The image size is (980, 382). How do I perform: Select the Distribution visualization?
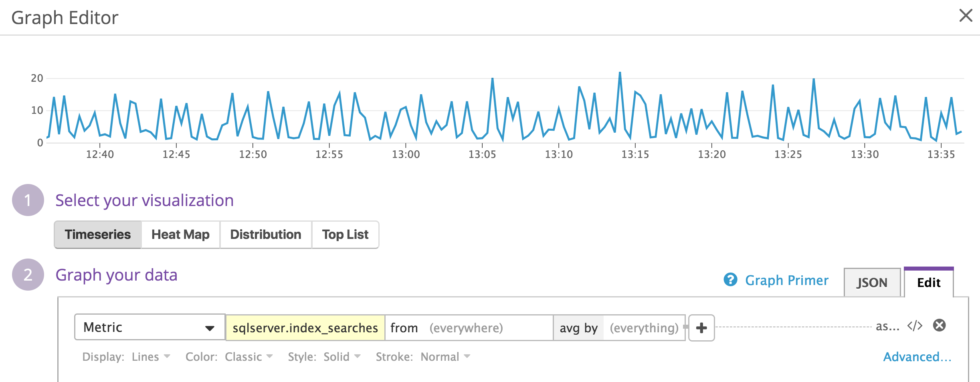pos(265,234)
